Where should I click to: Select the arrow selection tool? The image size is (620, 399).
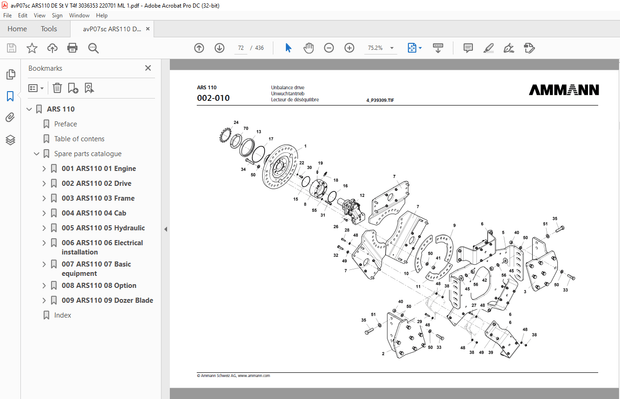pyautogui.click(x=288, y=48)
